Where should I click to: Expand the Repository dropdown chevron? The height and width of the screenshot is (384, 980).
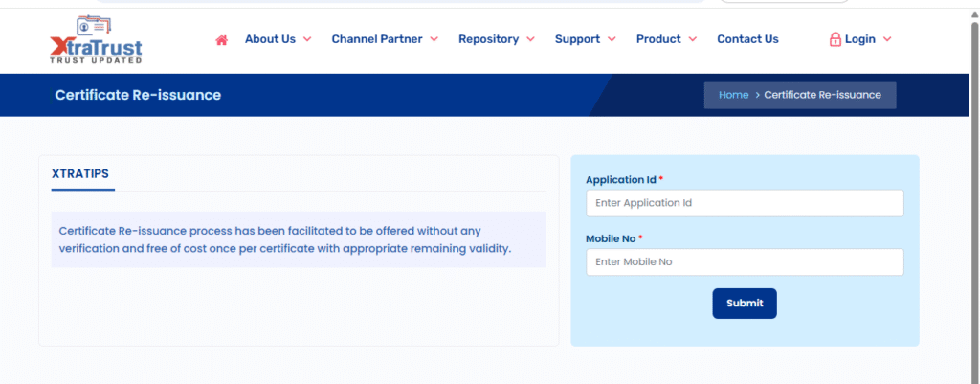click(x=530, y=39)
